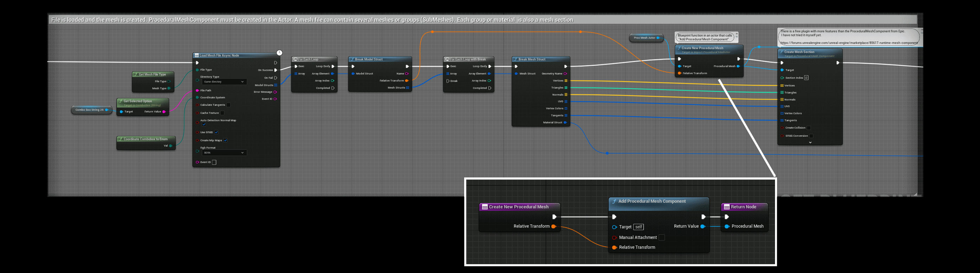Click the Triangles input pin on Create Mesh Section
This screenshot has height=273, width=980.
pyautogui.click(x=782, y=92)
